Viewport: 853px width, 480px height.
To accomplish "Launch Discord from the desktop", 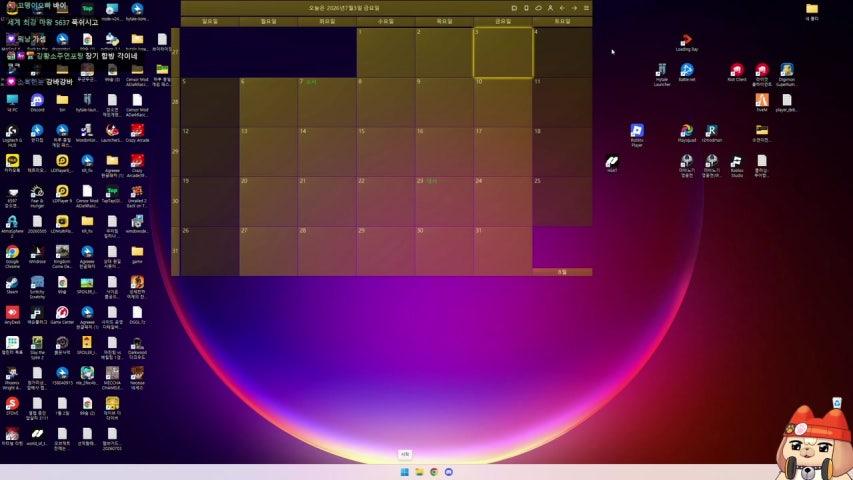I will click(37, 102).
